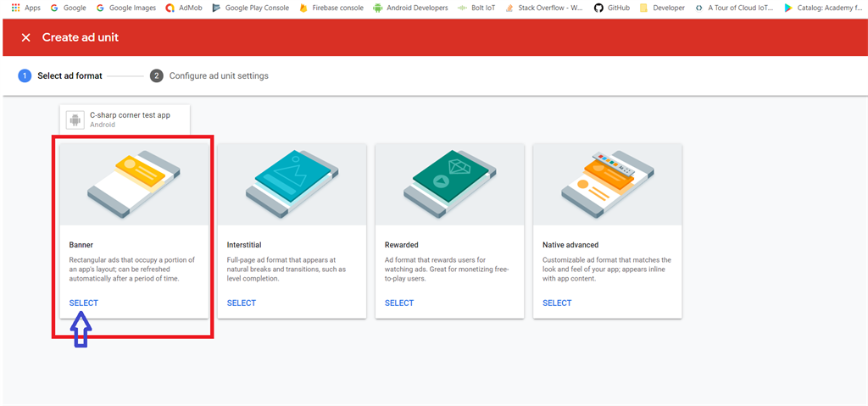Click the Native advanced card title
Viewport: 868px width, 406px height.
tap(570, 244)
